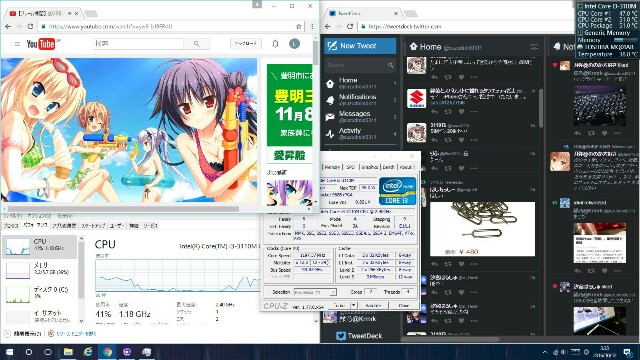Reply to the Suzuki logo tweet
The width and height of the screenshot is (640, 360).
click(435, 111)
